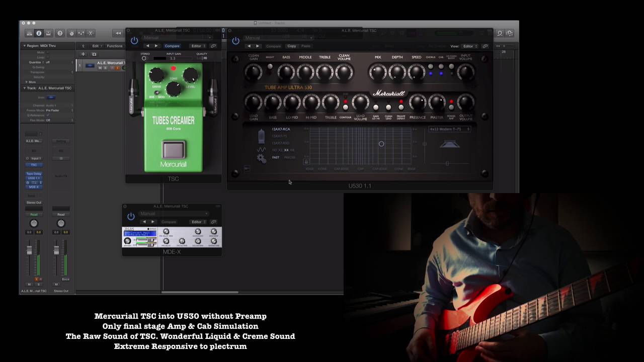Click the LEVEL knob on Tubes Creamer

click(191, 75)
